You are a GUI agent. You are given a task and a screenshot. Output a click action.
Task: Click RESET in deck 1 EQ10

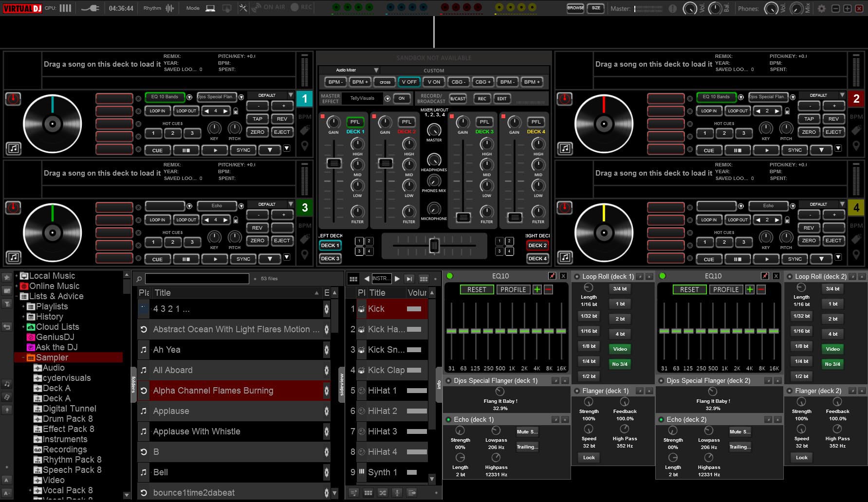pyautogui.click(x=477, y=289)
